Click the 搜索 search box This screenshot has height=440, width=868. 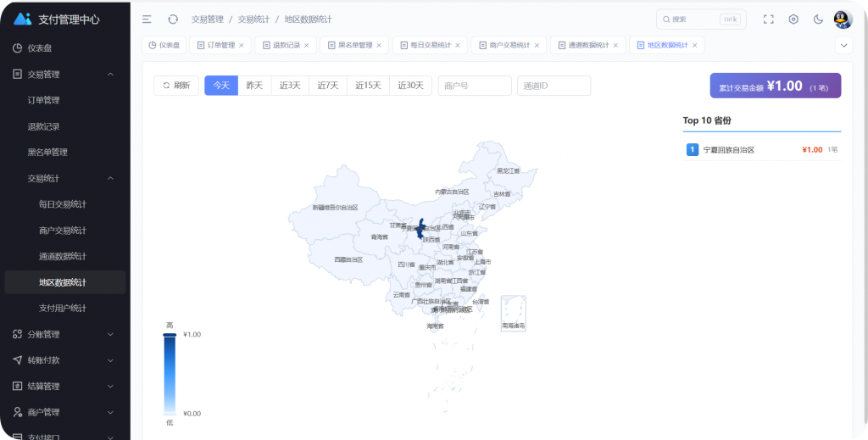coord(701,19)
